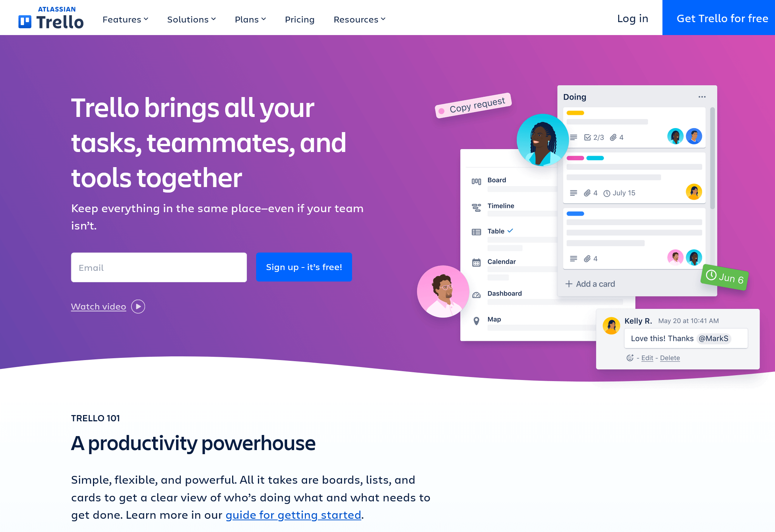
Task: Click the email input field
Action: (159, 267)
